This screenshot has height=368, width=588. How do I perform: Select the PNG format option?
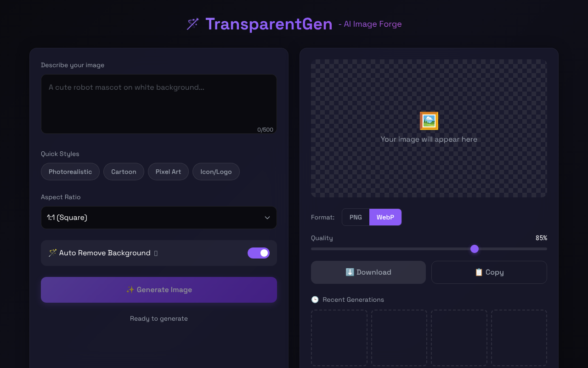(356, 217)
